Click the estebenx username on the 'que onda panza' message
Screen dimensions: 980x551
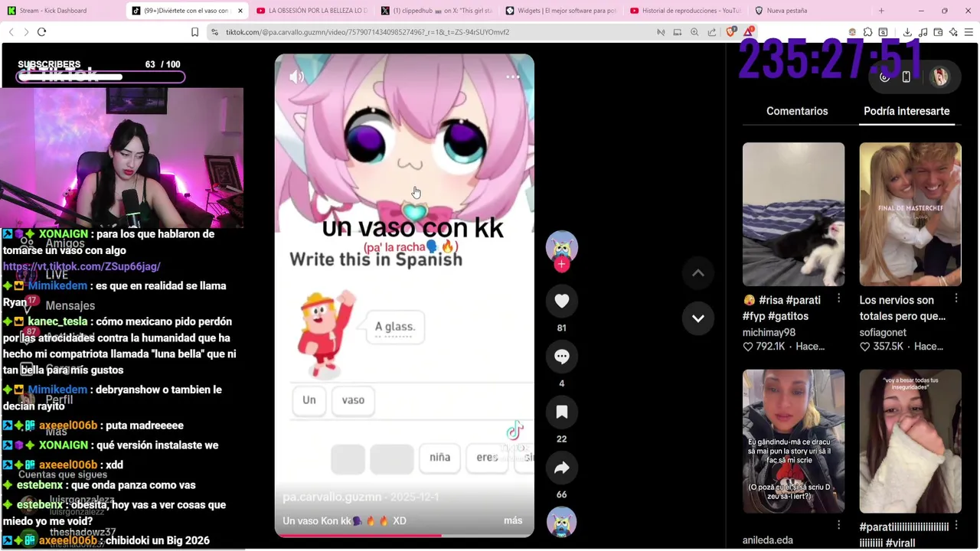[x=40, y=485]
